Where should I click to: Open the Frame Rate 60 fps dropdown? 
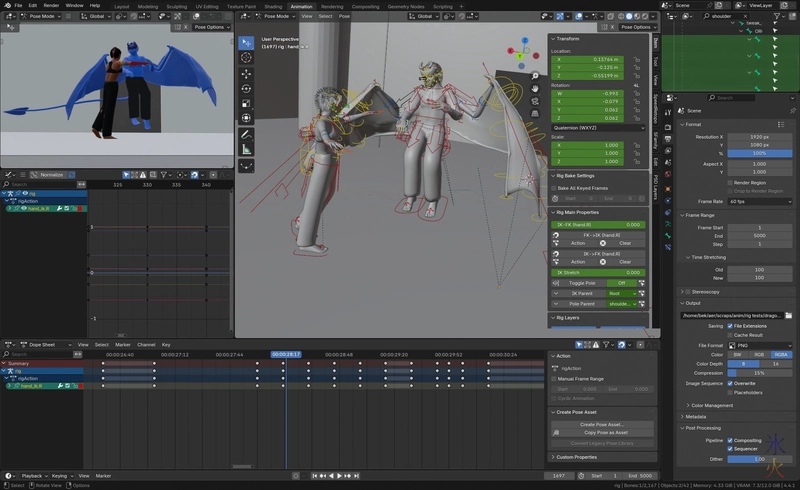759,201
